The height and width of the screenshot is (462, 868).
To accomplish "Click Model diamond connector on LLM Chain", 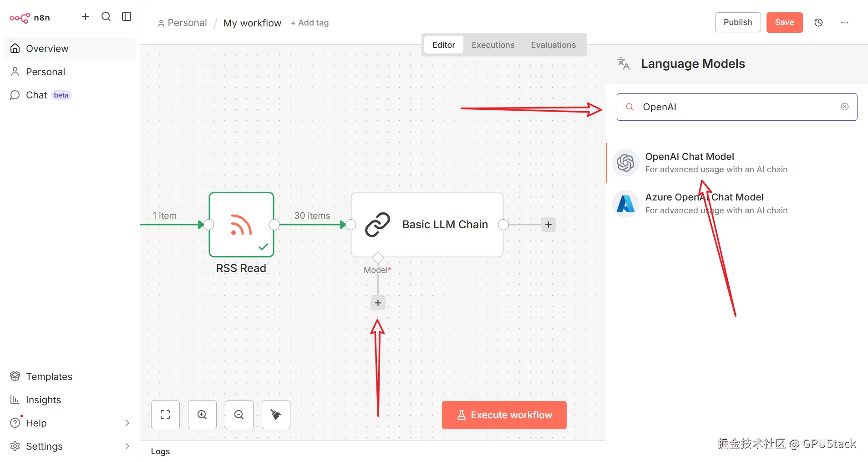I will pyautogui.click(x=378, y=257).
